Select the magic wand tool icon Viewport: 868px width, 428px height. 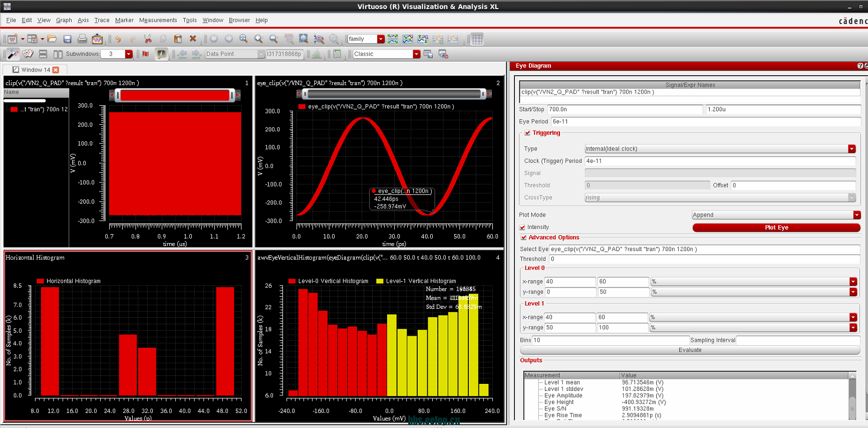[x=13, y=54]
